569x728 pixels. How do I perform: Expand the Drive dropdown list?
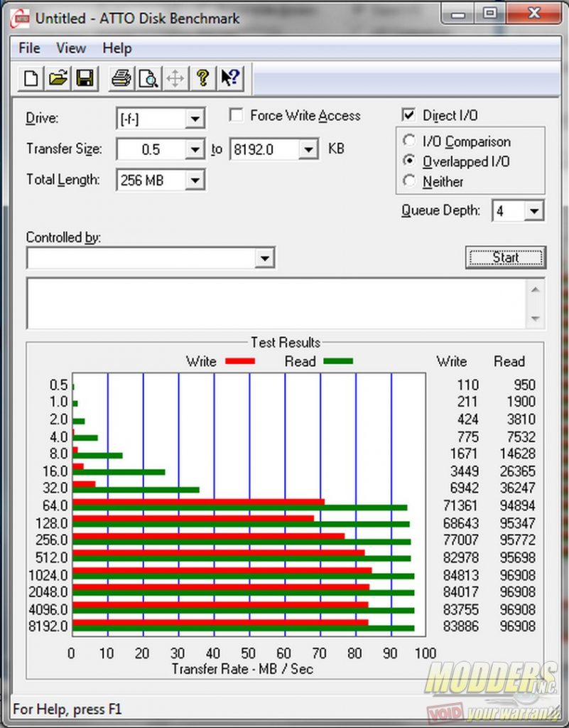point(195,119)
